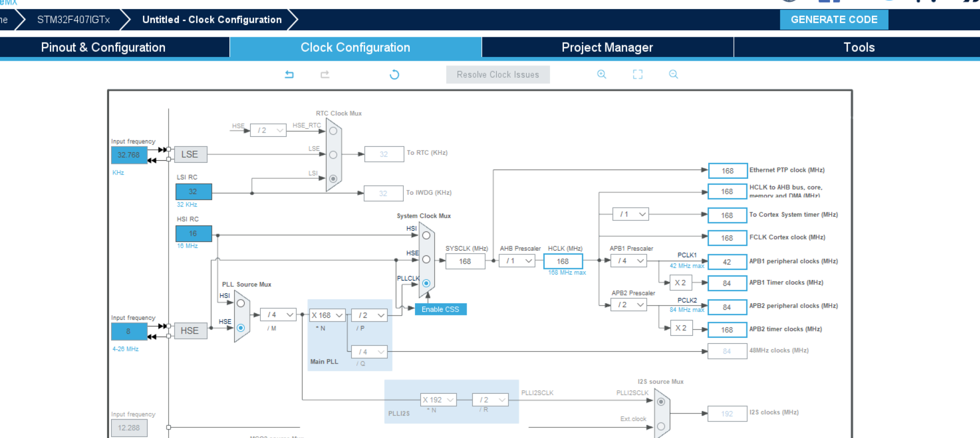Viewport: 980px width, 438px height.
Task: Click Resolve Clock Issues button
Action: click(497, 75)
